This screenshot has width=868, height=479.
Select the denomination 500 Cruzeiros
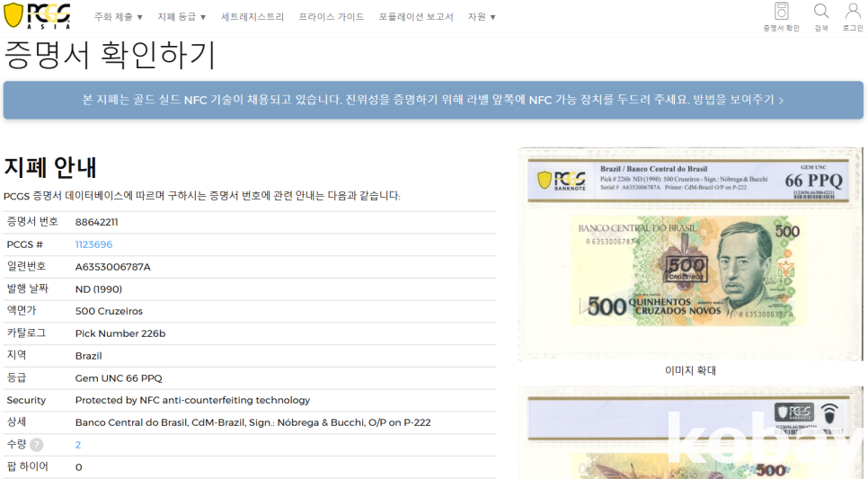coord(109,311)
